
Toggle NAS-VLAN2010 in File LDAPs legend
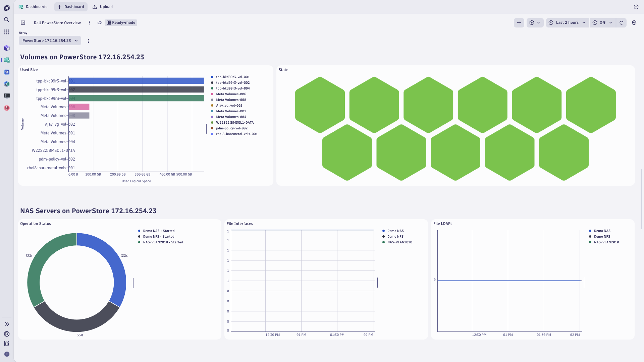point(604,242)
